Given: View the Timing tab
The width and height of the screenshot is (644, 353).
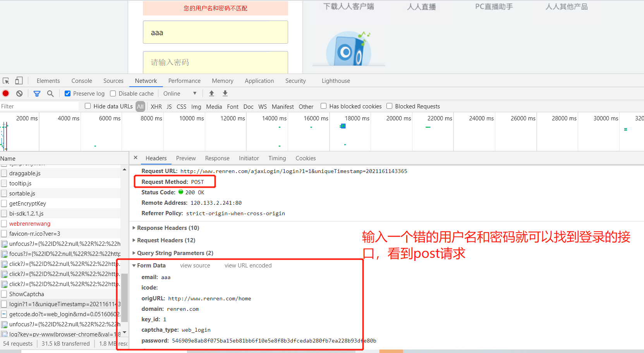Looking at the screenshot, I should (277, 158).
